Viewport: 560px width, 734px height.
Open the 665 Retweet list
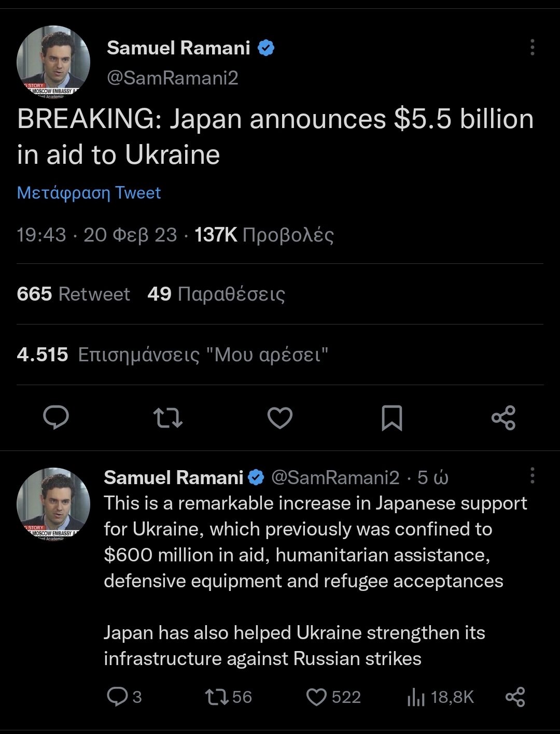(73, 294)
